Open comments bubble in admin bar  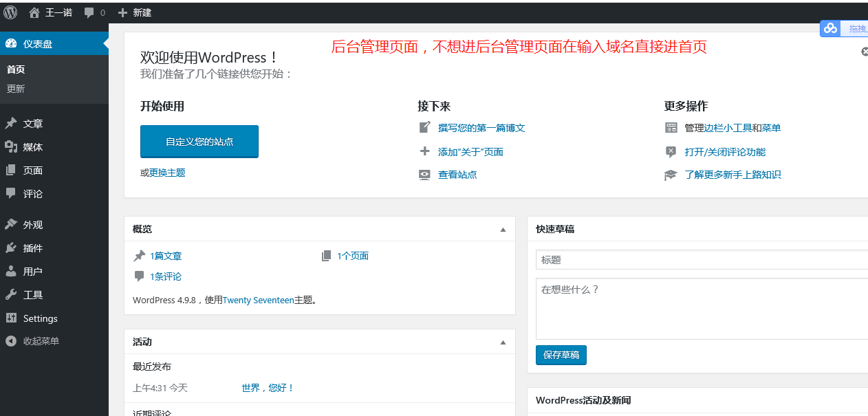[89, 13]
